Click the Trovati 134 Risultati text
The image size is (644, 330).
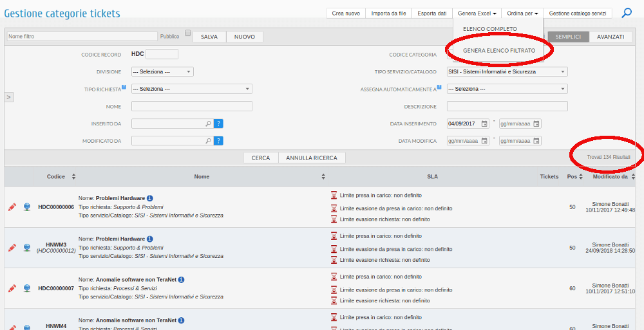[609, 157]
